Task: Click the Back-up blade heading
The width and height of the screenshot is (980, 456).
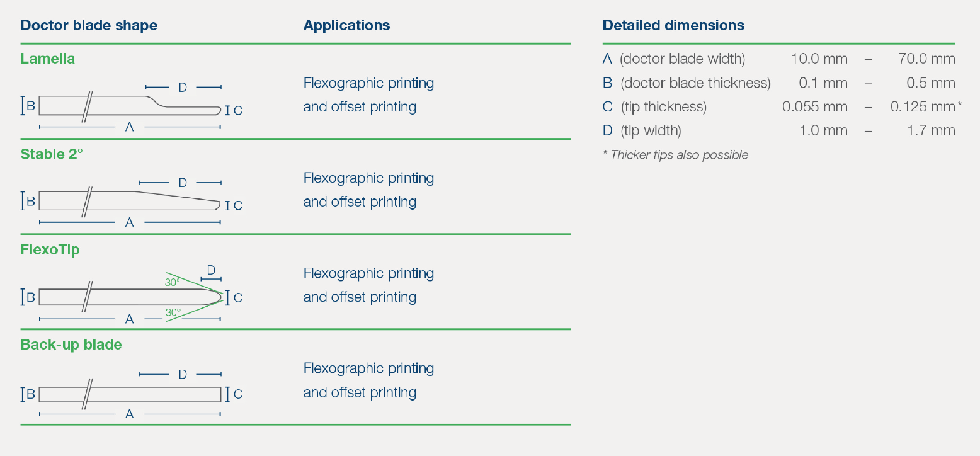Action: [x=71, y=345]
